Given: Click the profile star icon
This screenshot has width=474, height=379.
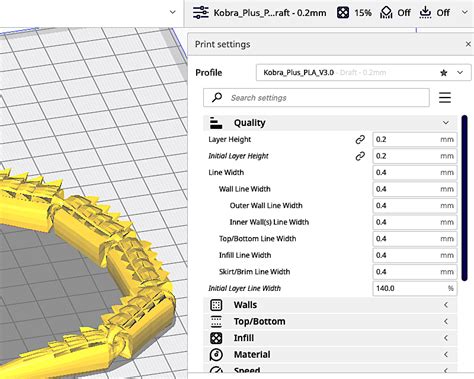Looking at the screenshot, I should click(443, 73).
